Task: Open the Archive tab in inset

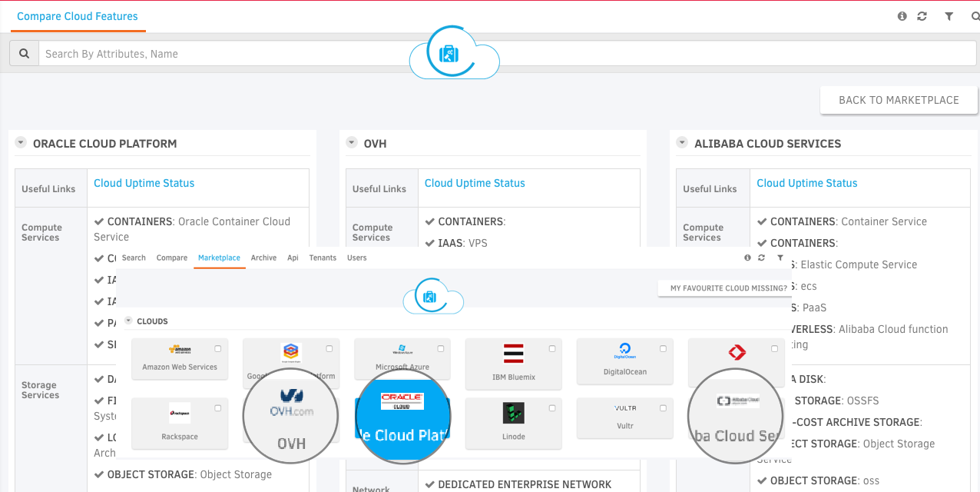Action: coord(263,258)
